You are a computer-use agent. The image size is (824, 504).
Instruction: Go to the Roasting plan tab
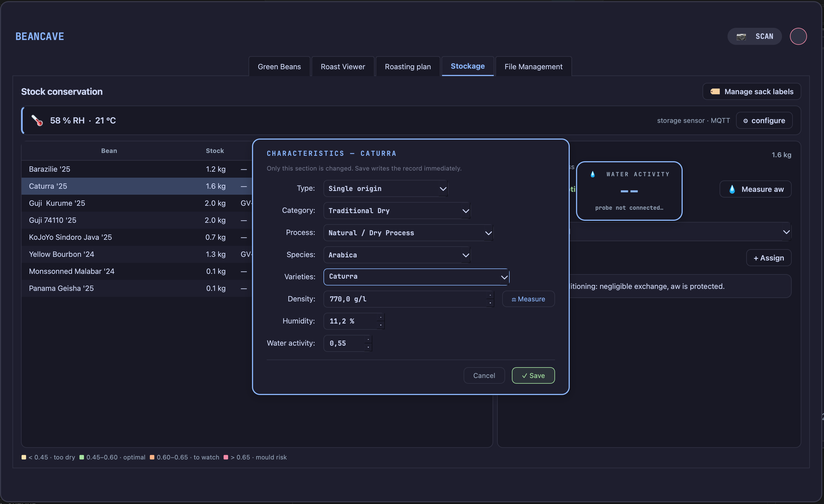coord(408,67)
